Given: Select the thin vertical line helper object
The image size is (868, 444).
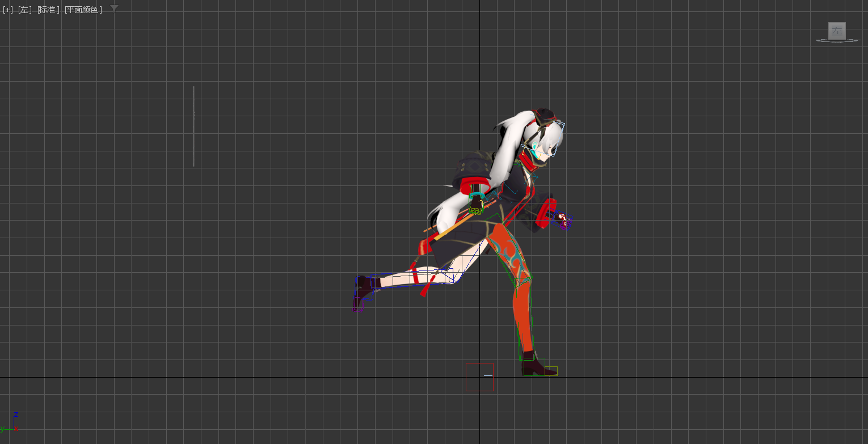Looking at the screenshot, I should click(193, 126).
